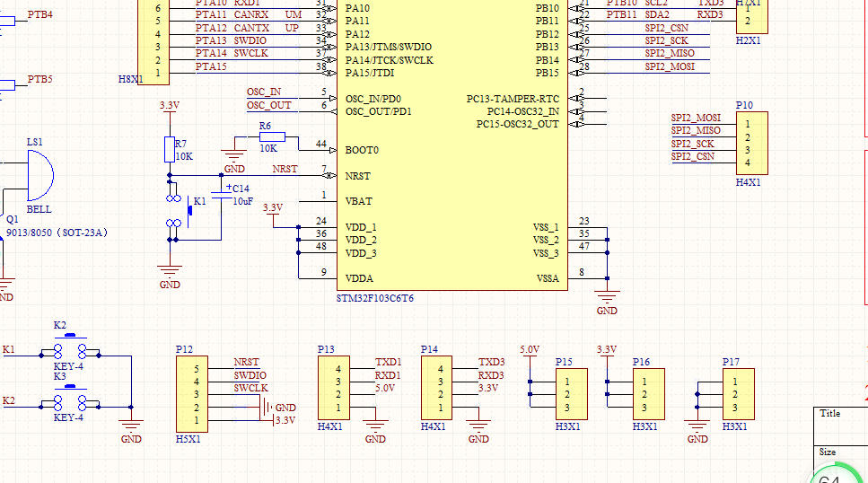This screenshot has width=868, height=483.
Task: Click the TXD3 label at P14
Action: point(492,363)
